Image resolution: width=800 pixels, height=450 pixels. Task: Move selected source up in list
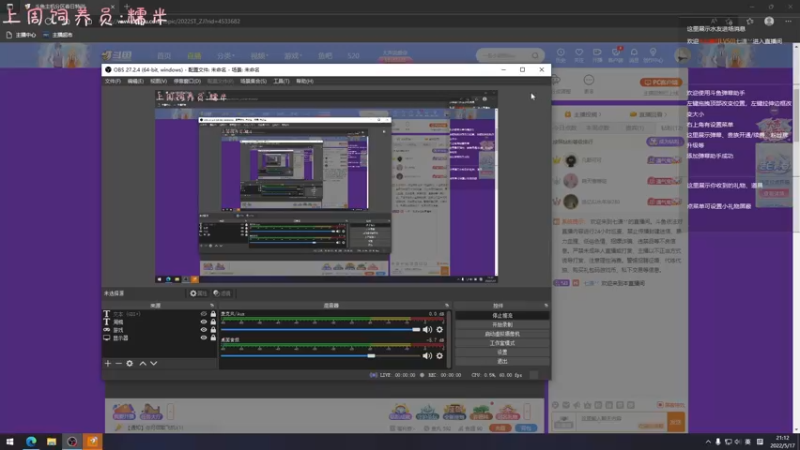click(x=143, y=363)
